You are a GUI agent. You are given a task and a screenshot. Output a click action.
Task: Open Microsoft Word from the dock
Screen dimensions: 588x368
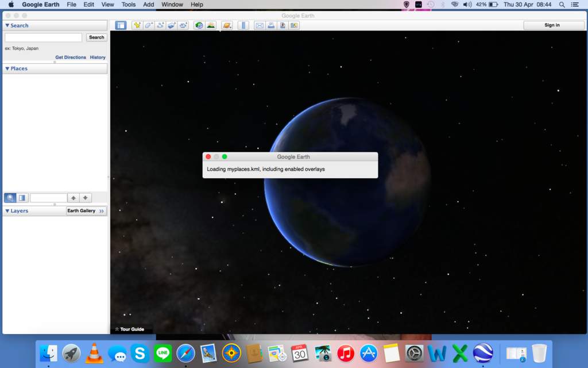pos(437,354)
